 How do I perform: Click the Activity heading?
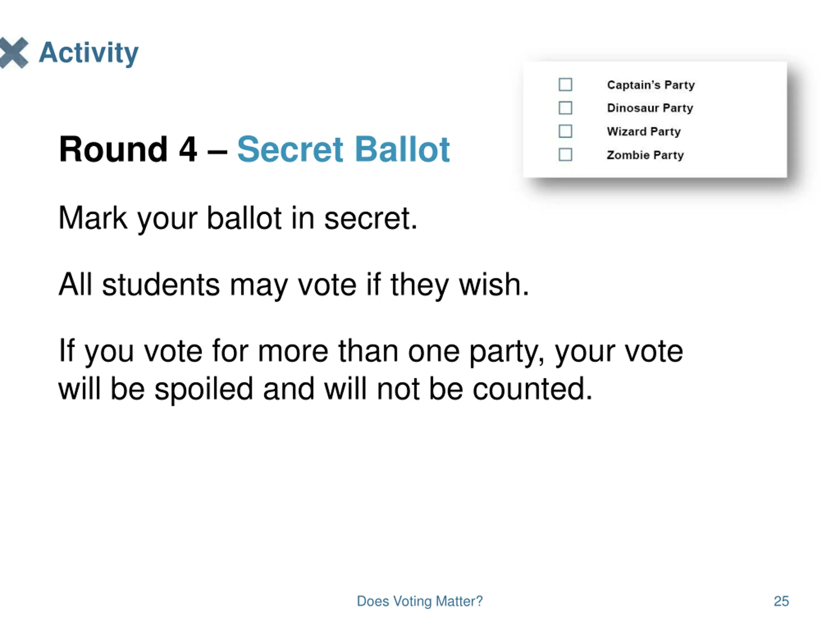pyautogui.click(x=89, y=53)
